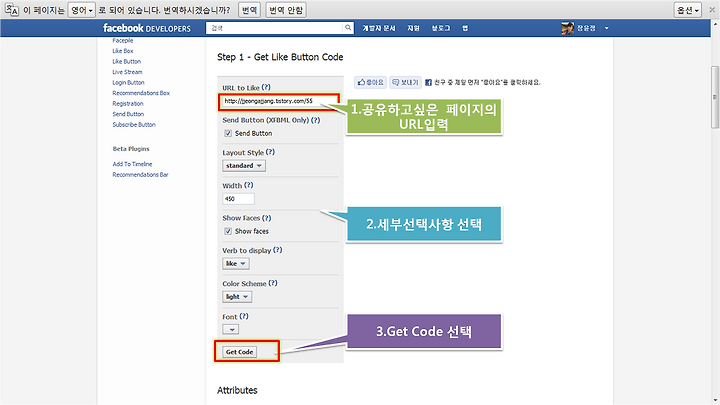Image resolution: width=720 pixels, height=405 pixels.
Task: Open the Live Stream sidebar link
Action: pyautogui.click(x=127, y=72)
